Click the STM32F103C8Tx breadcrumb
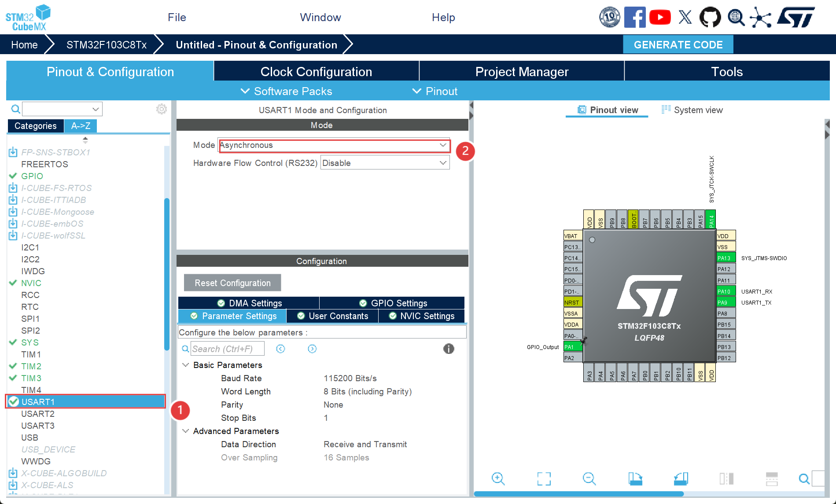Image resolution: width=836 pixels, height=504 pixels. click(107, 44)
